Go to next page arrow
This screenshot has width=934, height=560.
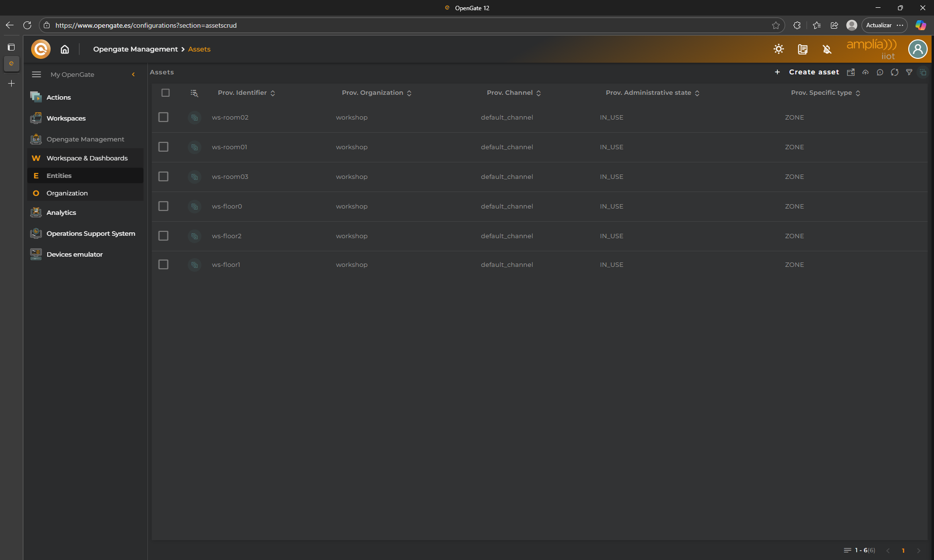click(x=918, y=550)
